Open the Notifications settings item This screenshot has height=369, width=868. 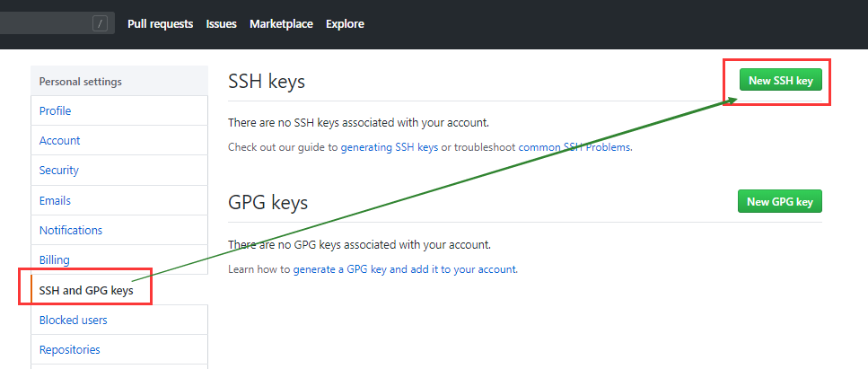pyautogui.click(x=71, y=231)
